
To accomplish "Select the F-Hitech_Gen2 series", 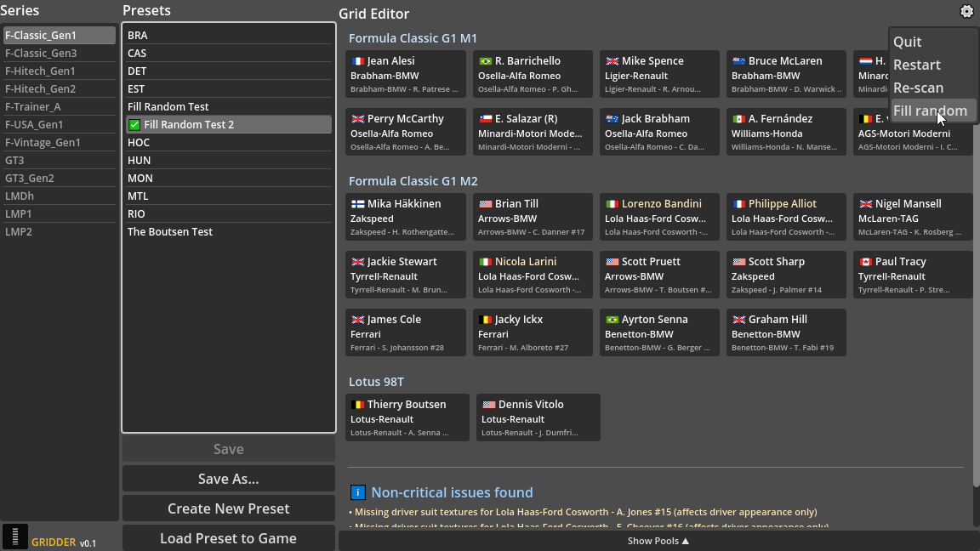I will coord(60,88).
